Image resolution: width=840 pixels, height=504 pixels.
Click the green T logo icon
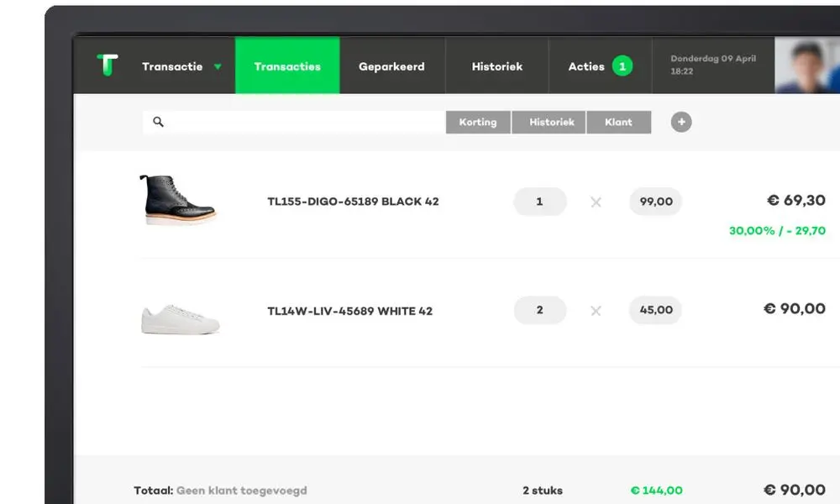tap(107, 66)
